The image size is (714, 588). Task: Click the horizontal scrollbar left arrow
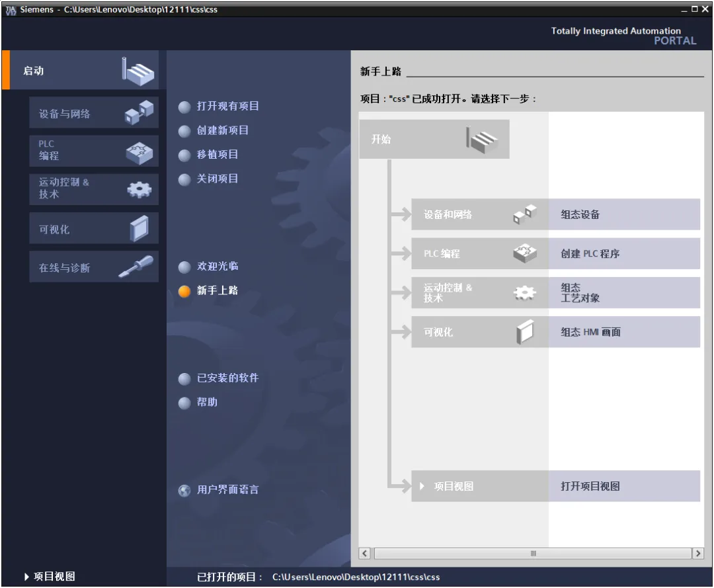(364, 554)
